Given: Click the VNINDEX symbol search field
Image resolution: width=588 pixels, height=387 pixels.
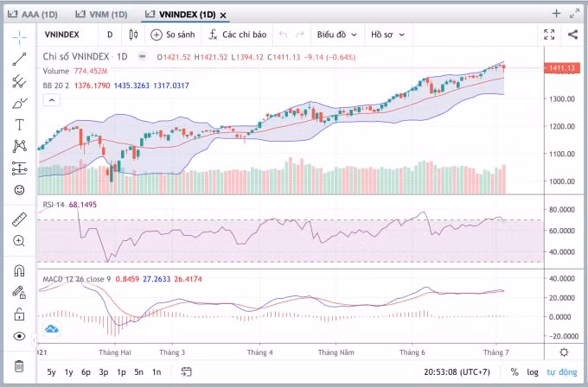Looking at the screenshot, I should click(x=62, y=35).
